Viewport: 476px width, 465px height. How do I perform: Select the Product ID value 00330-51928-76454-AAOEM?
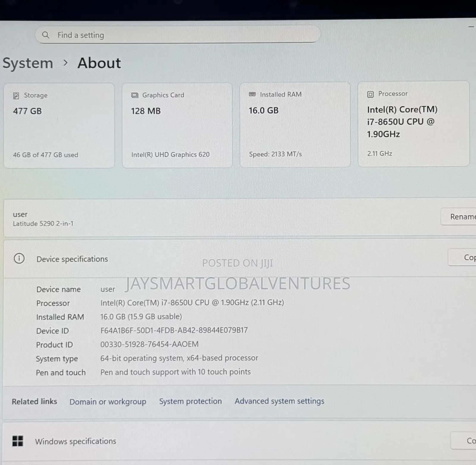(149, 344)
